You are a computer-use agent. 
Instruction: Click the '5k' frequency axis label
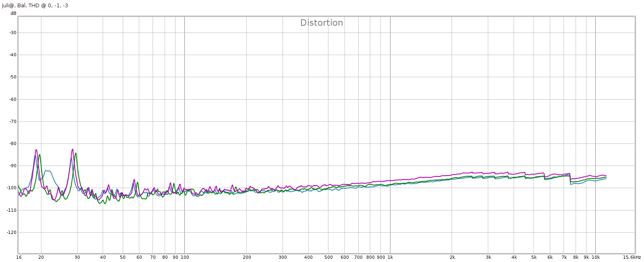(x=534, y=258)
